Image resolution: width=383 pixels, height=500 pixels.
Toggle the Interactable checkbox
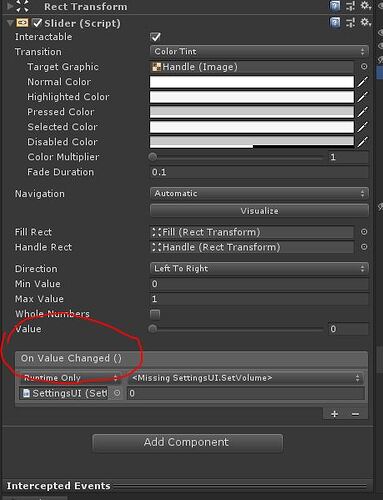(155, 37)
